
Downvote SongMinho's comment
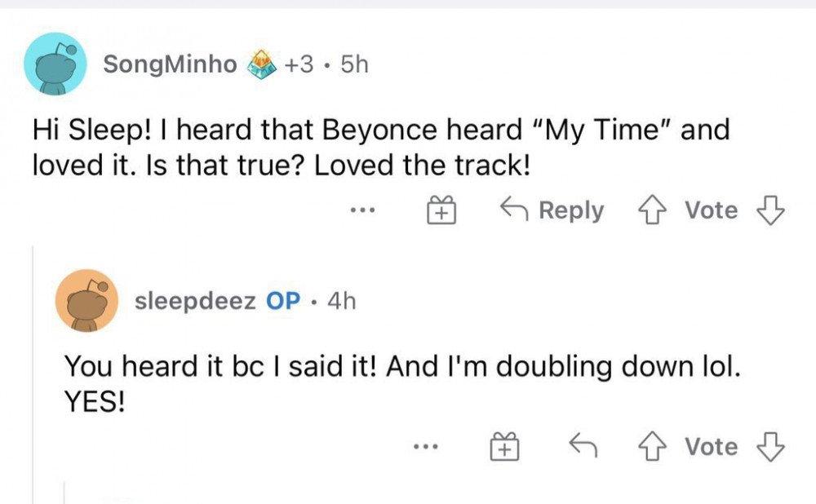coord(770,210)
